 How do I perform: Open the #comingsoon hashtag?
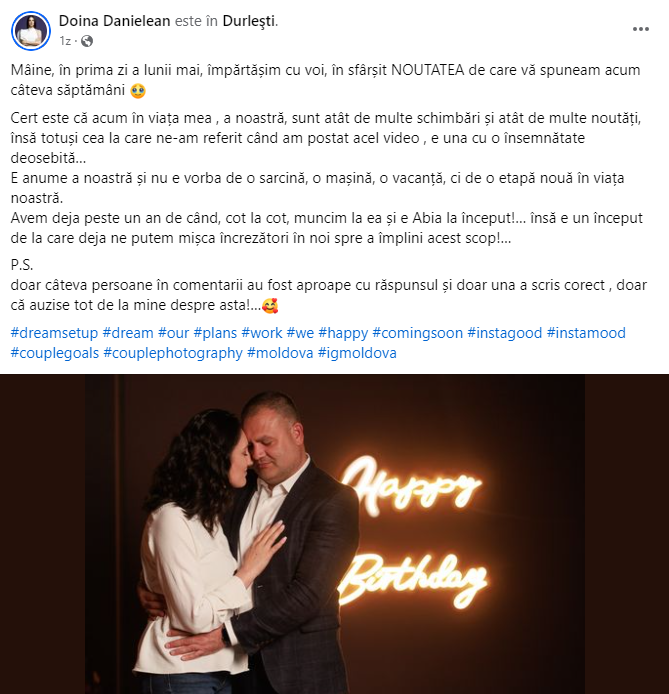(418, 333)
